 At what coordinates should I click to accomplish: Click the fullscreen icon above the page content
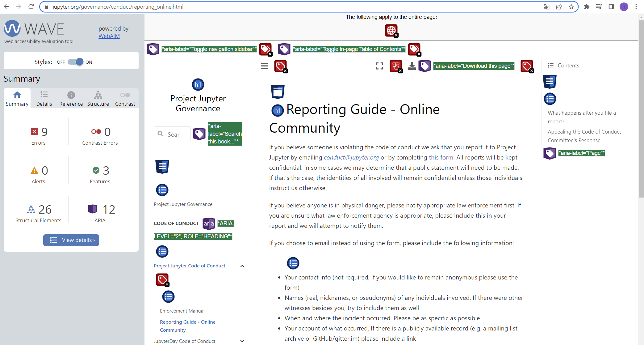pyautogui.click(x=379, y=66)
